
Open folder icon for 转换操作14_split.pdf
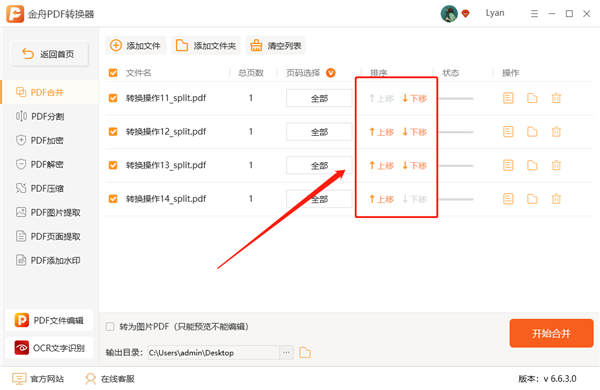pyautogui.click(x=532, y=199)
